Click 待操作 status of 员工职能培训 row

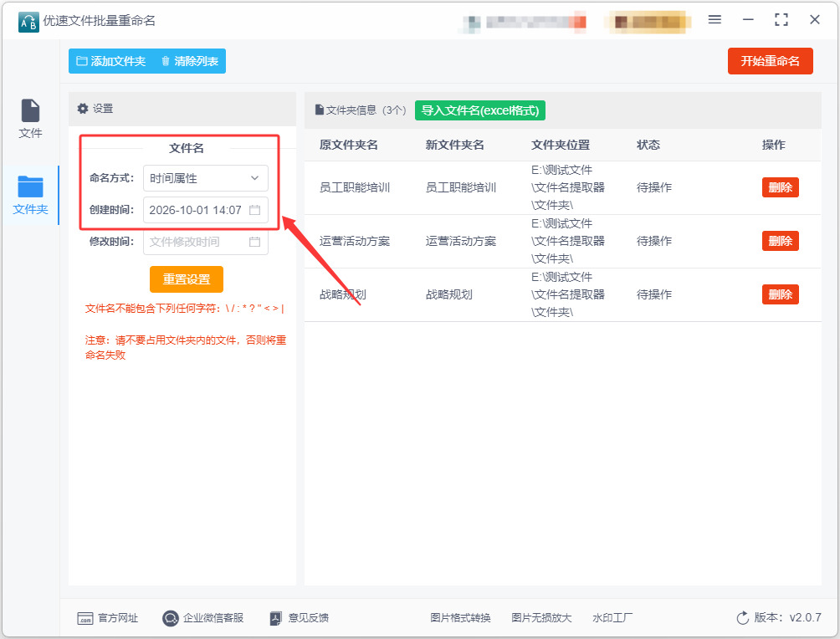[654, 187]
